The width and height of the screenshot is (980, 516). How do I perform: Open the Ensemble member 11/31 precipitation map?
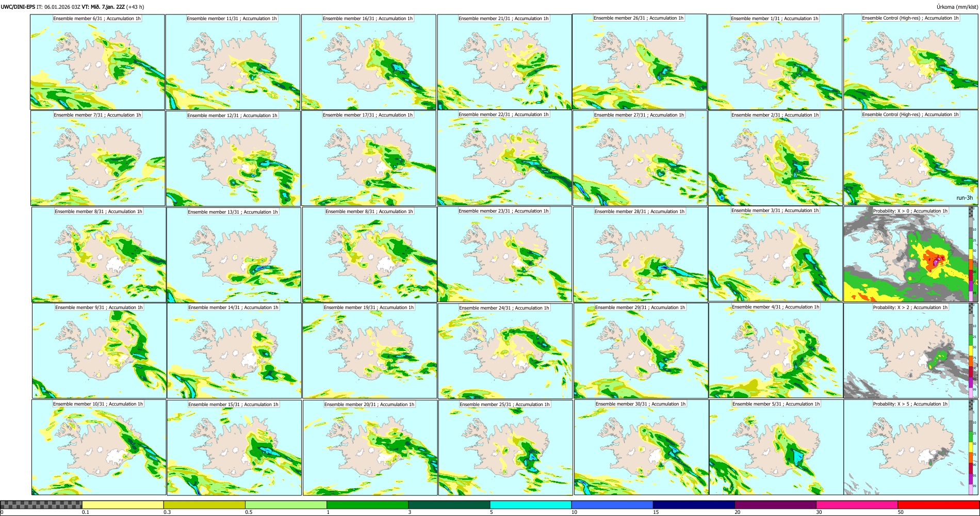233,62
